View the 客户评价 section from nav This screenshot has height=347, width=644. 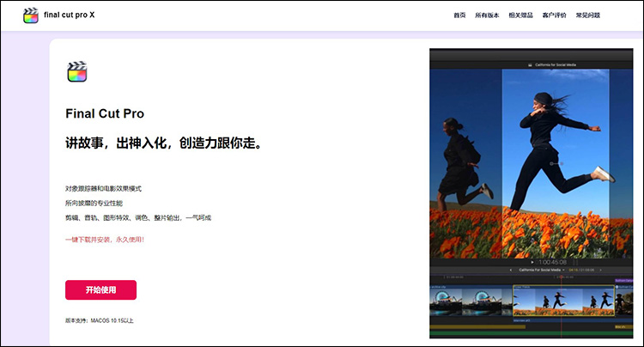[554, 15]
